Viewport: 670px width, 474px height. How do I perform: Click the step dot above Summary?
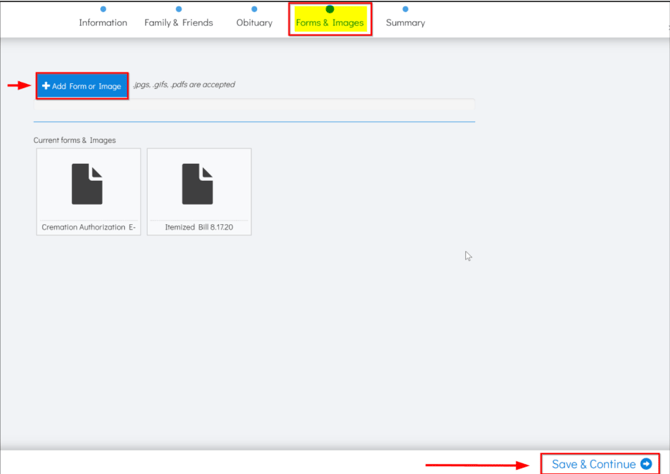405,9
